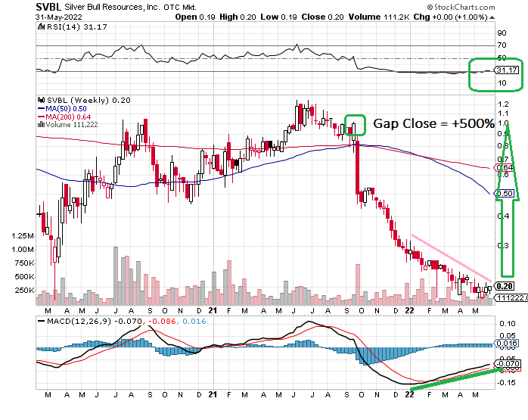The image size is (528, 420).
Task: Click the year 21 label below the MACD panel
Action: 213,394
